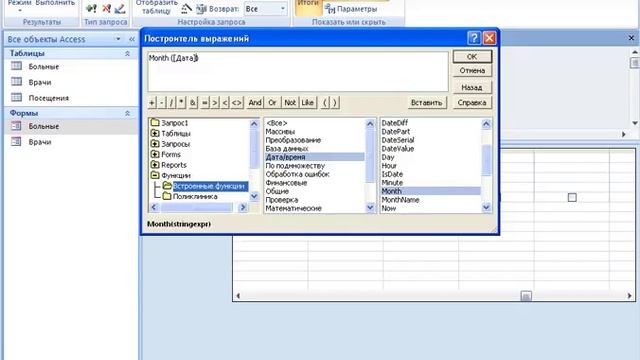Viewport: 640px width, 360px height.
Task: Expand the Forms tree node
Action: (155, 154)
